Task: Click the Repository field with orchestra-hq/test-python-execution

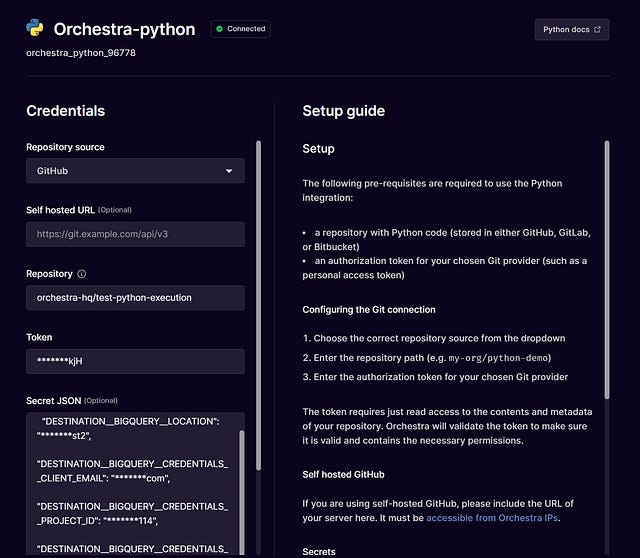Action: click(136, 298)
